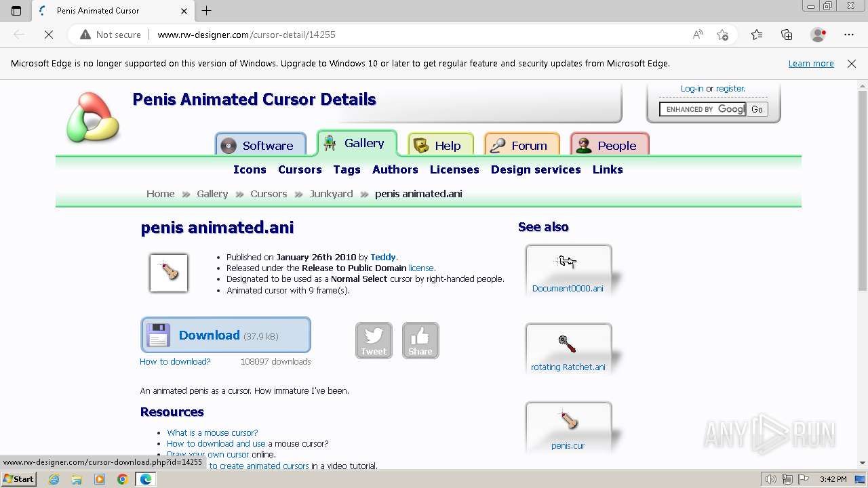Open What is a mouse cursor? link
This screenshot has width=868, height=488.
(x=212, y=432)
